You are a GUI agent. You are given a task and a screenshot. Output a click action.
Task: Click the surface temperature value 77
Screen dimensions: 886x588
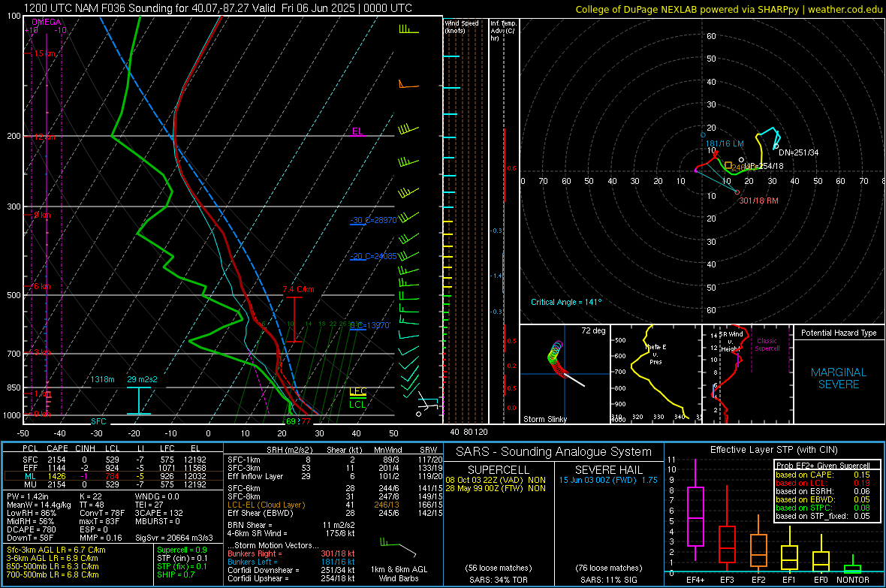coord(306,421)
